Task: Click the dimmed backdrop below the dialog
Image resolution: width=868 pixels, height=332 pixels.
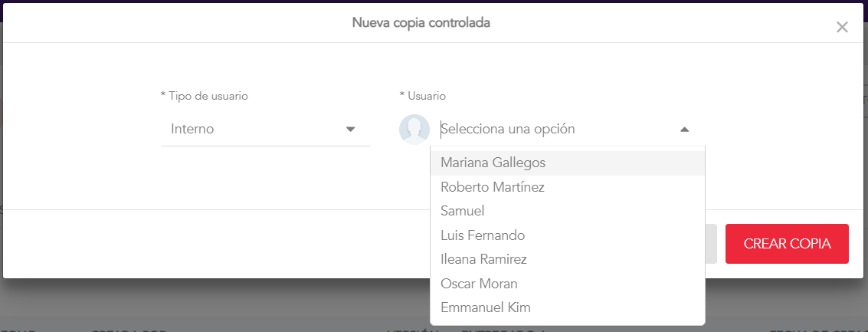Action: tap(230, 305)
